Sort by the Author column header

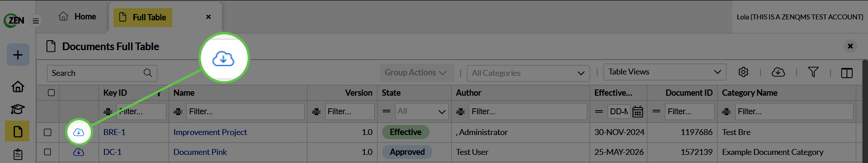click(x=468, y=93)
